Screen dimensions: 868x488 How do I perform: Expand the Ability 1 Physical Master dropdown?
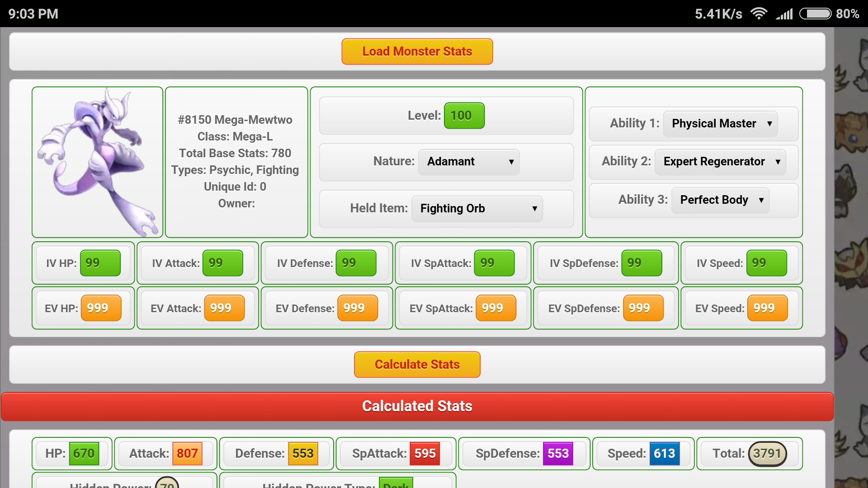[x=720, y=123]
